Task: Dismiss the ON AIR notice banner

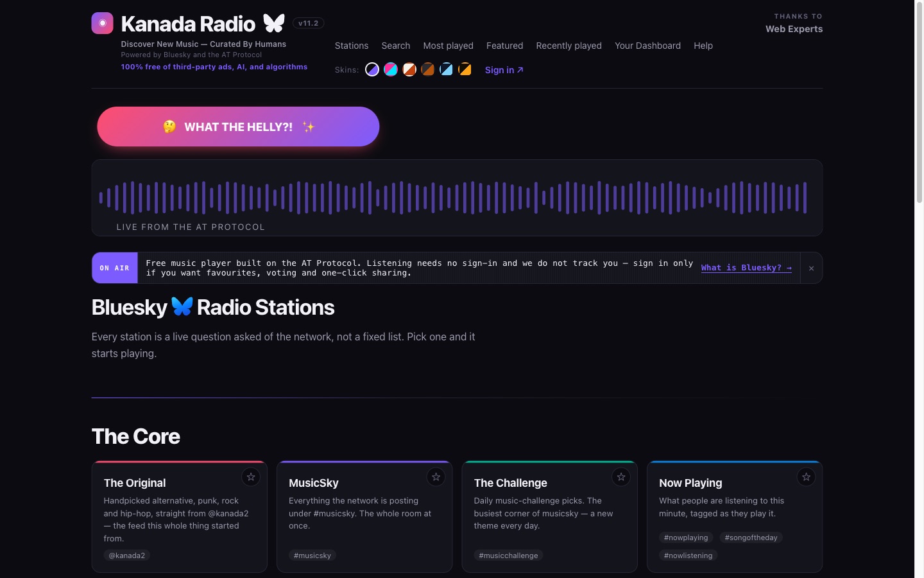Action: click(x=811, y=268)
